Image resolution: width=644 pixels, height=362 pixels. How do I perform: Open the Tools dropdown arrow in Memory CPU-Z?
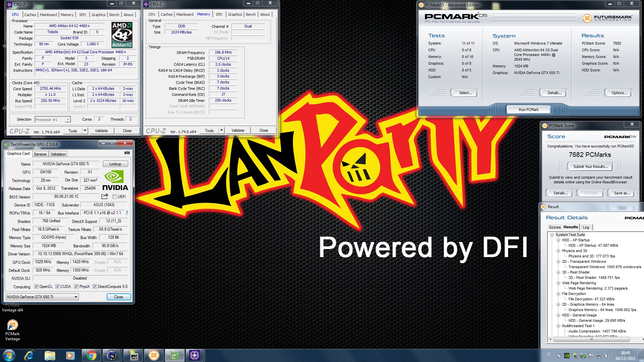(221, 130)
